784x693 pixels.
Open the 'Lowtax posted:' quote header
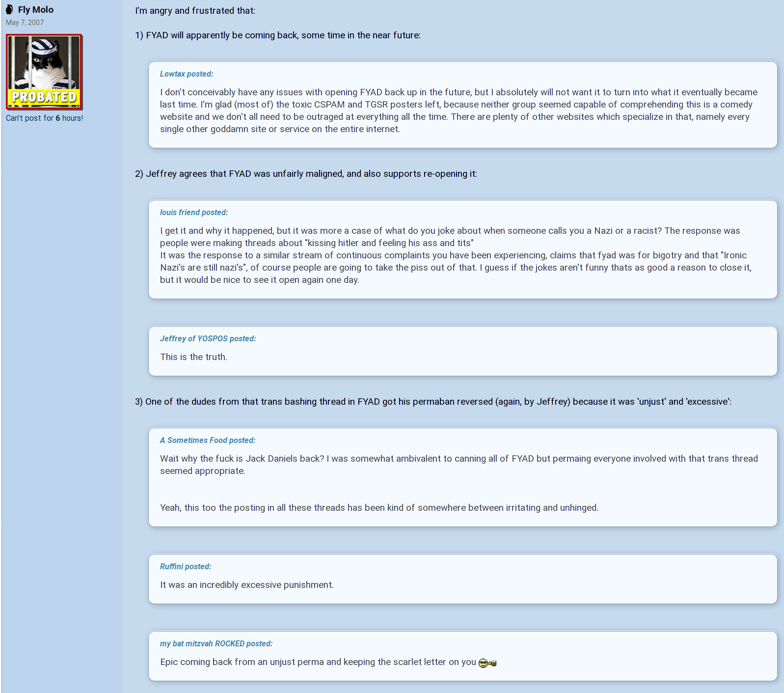[x=187, y=74]
